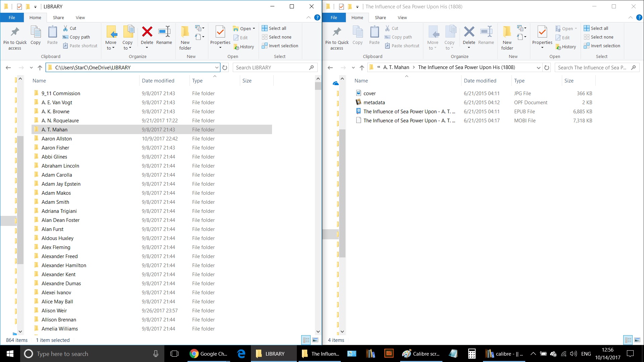This screenshot has width=644, height=362.
Task: Click the Search LIBRARY input field
Action: click(272, 67)
